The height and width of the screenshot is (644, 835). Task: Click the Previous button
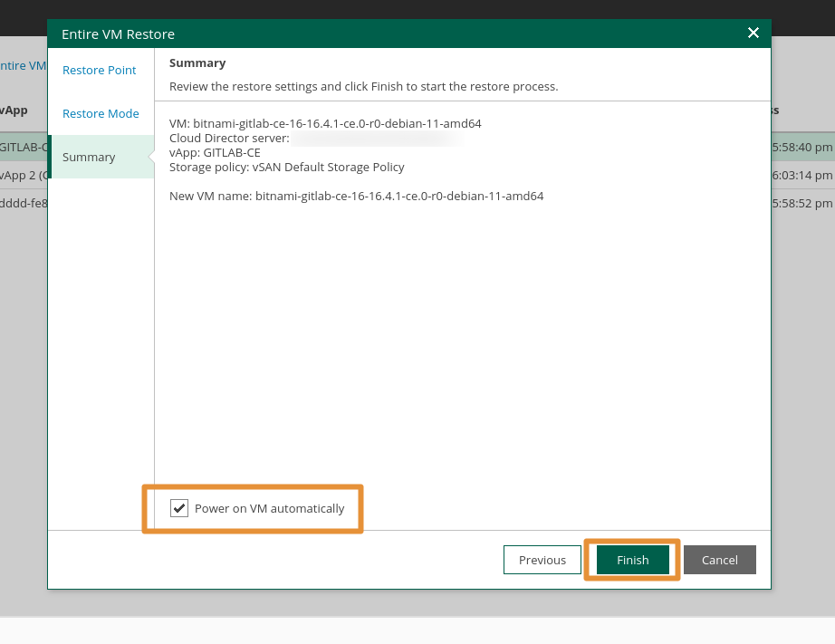542,560
